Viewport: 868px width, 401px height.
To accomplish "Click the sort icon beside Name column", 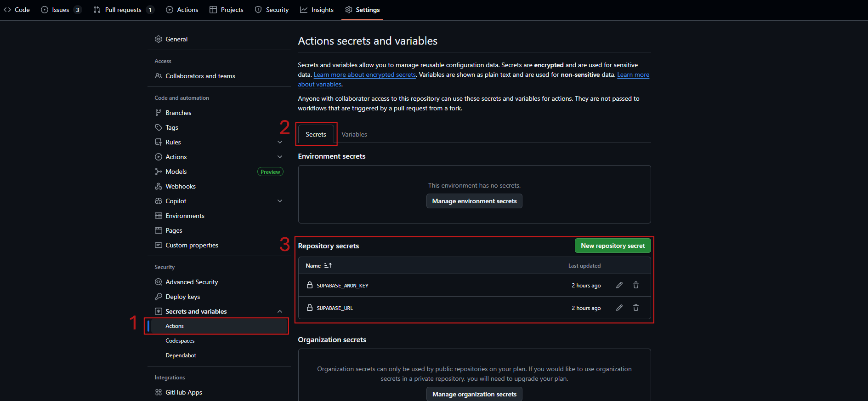I will [328, 266].
